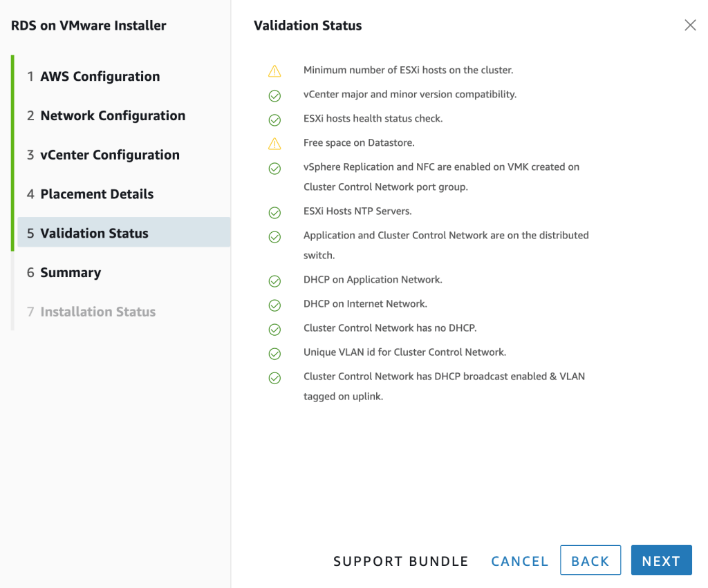Click warning icon beside minimum ESXi hosts
The image size is (708, 588).
coord(274,71)
